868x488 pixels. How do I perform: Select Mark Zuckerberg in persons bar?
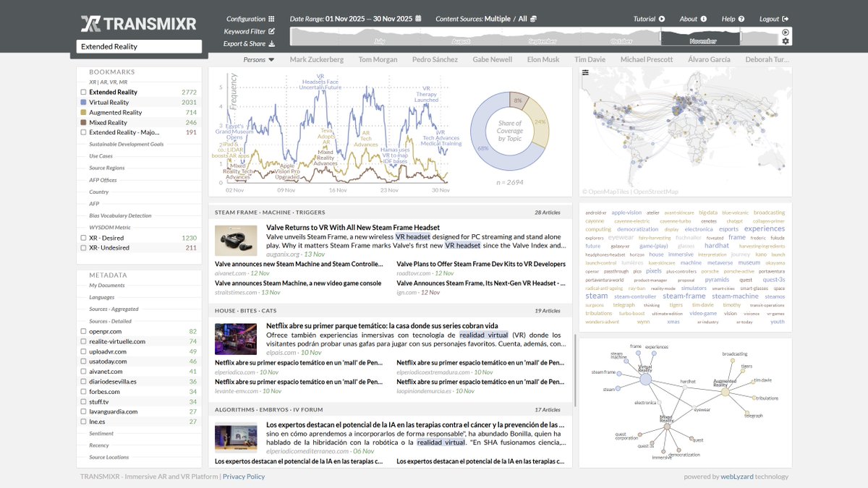(317, 60)
